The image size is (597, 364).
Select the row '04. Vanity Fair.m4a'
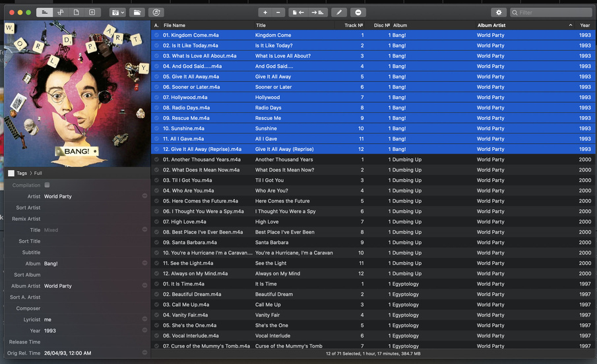coord(373,315)
